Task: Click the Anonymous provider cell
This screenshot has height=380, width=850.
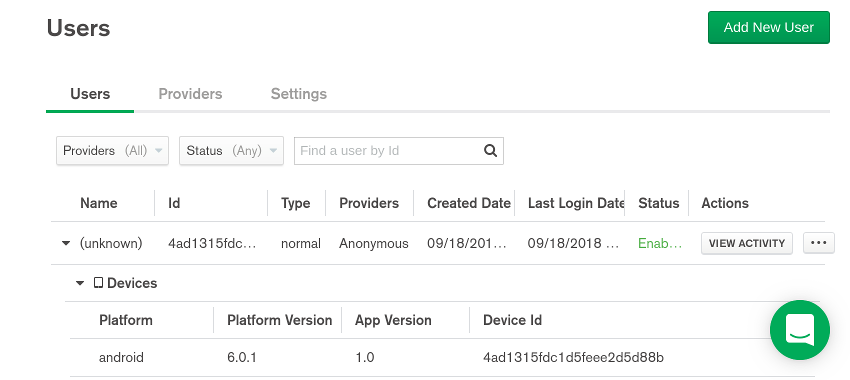Action: 374,243
